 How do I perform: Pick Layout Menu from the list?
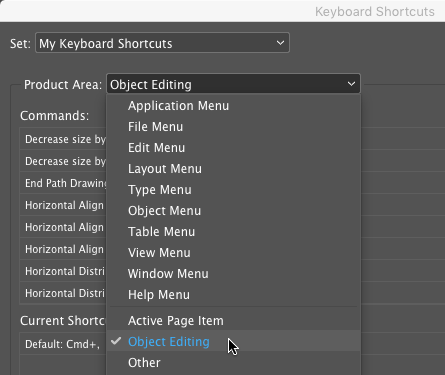(x=233, y=169)
